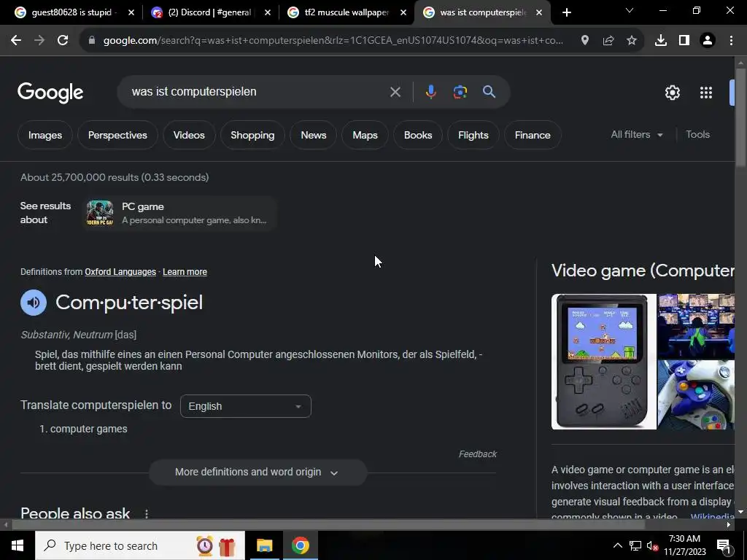Screen dimensions: 747x560
Task: Click the forward navigation arrow
Action: point(39,41)
